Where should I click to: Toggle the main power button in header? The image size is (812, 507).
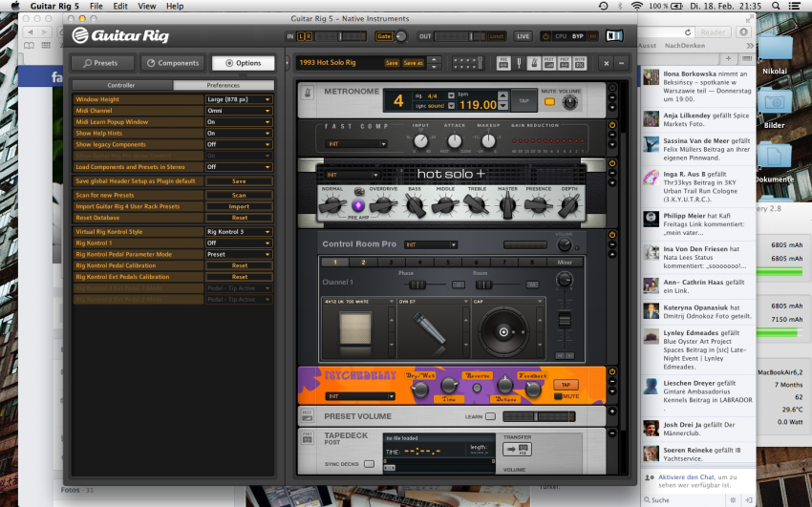[545, 36]
